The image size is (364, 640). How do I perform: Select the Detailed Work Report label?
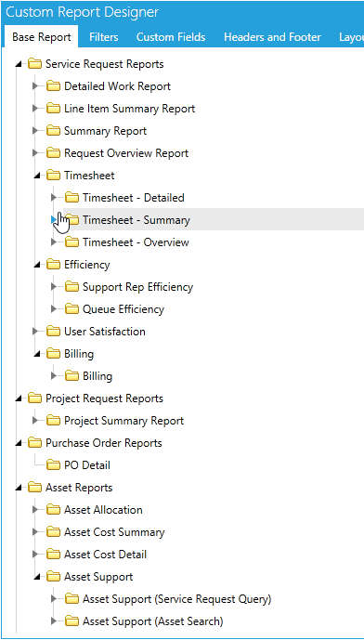tap(118, 86)
